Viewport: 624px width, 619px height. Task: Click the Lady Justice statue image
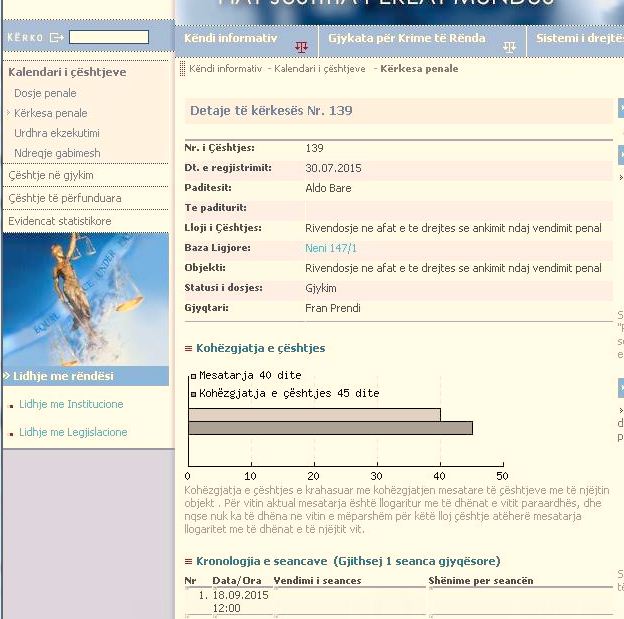[86, 298]
